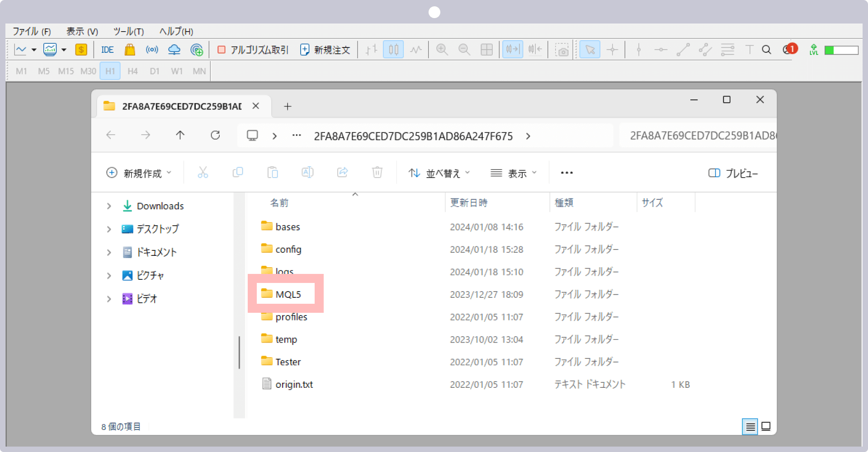
Task: Select the arrow cursor tool
Action: click(590, 50)
